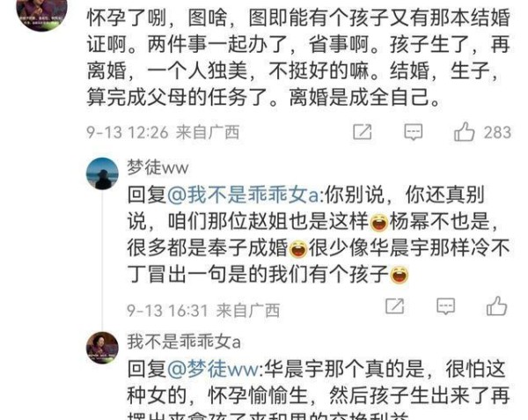Open replies on the 9-13 12:26 comment
The height and width of the screenshot is (420, 528).
[414, 132]
